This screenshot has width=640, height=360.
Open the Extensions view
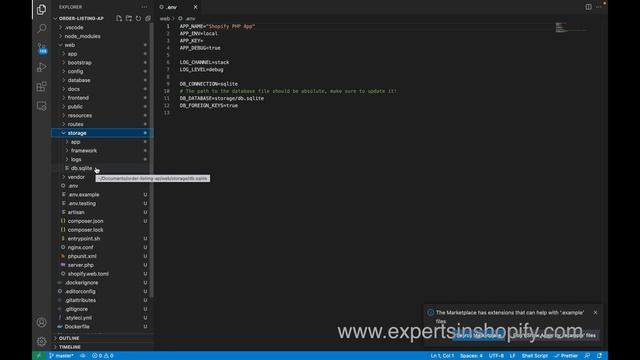coord(42,87)
